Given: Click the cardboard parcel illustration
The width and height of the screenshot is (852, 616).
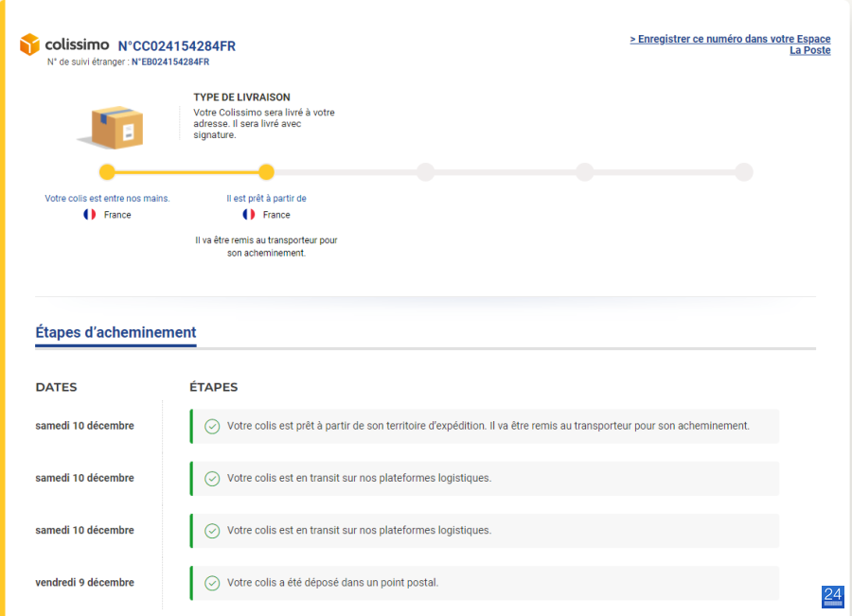Looking at the screenshot, I should click(113, 127).
